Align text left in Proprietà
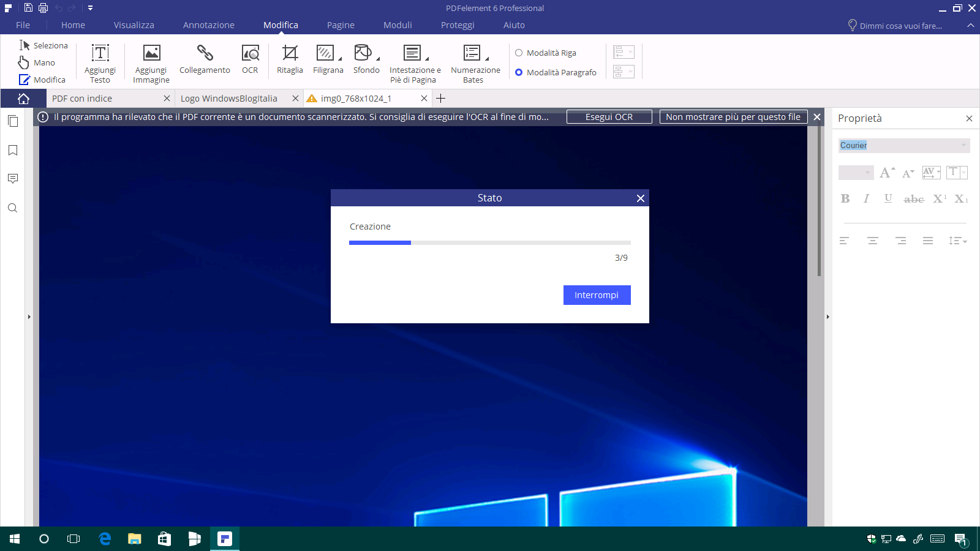Screen dimensions: 980x551 [x=844, y=241]
